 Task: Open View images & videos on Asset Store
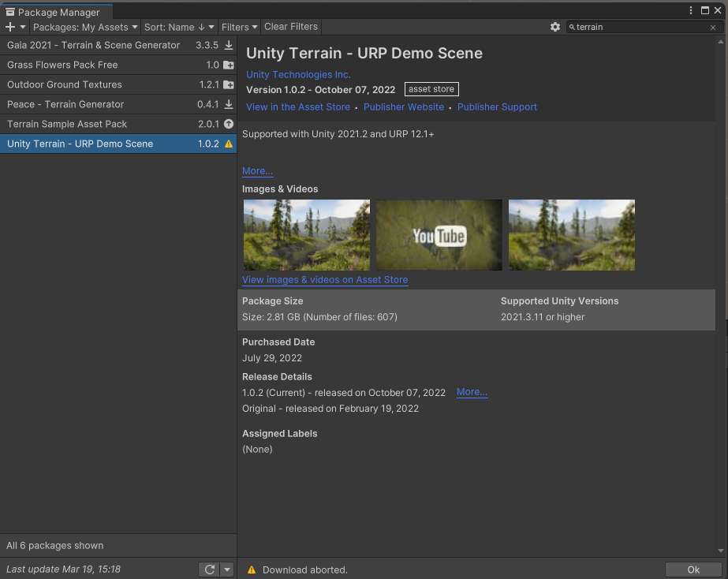click(x=325, y=280)
